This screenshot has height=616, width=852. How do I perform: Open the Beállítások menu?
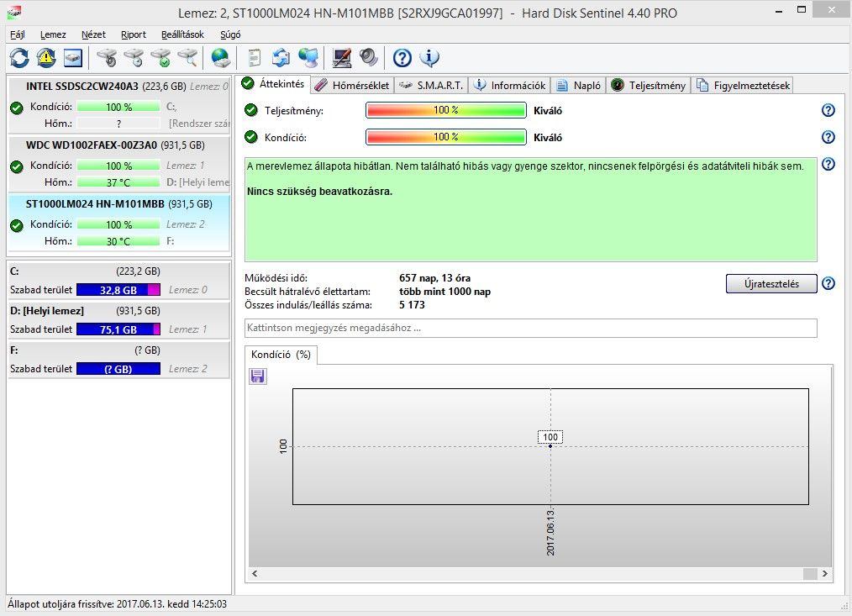click(182, 34)
